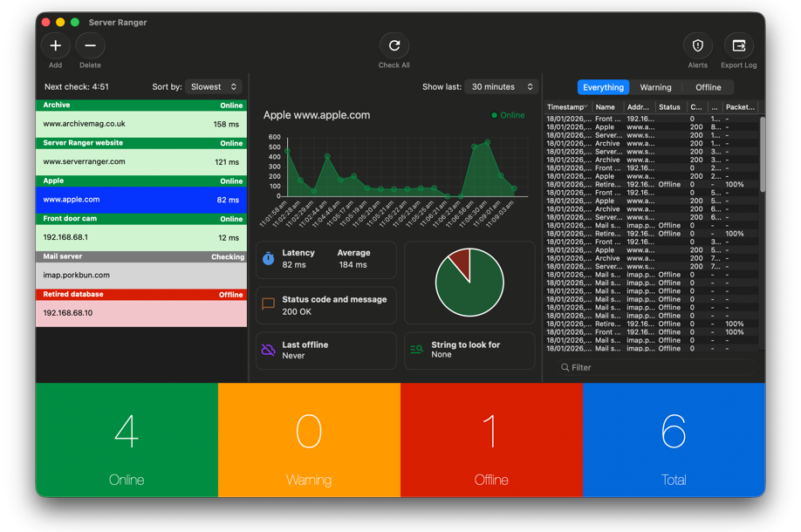Click the Status column header
801x532 pixels.
pos(669,107)
